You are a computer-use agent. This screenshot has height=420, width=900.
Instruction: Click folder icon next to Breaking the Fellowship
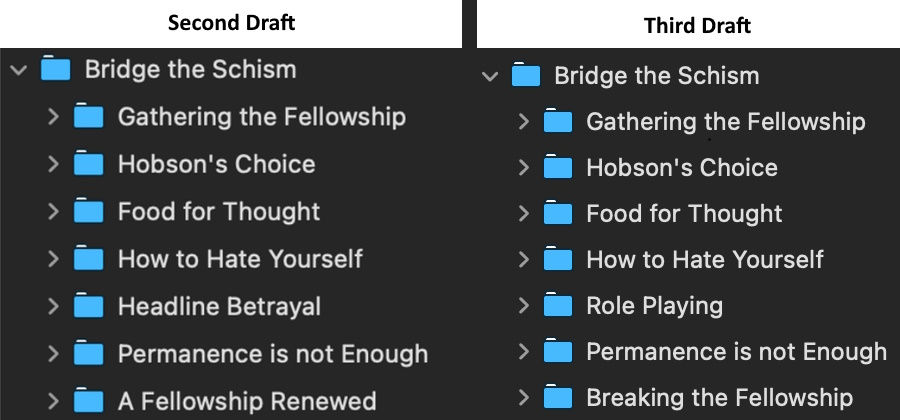558,398
